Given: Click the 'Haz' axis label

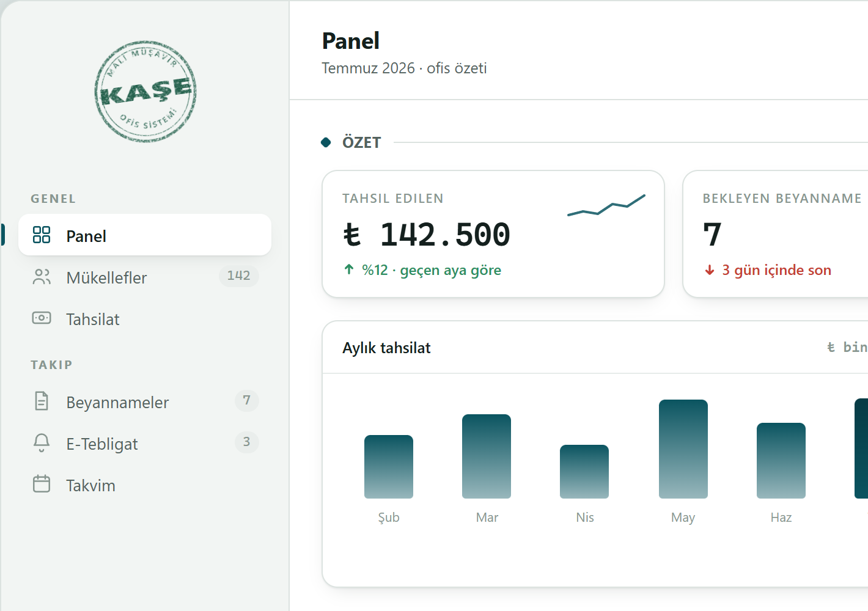Looking at the screenshot, I should click(x=781, y=518).
